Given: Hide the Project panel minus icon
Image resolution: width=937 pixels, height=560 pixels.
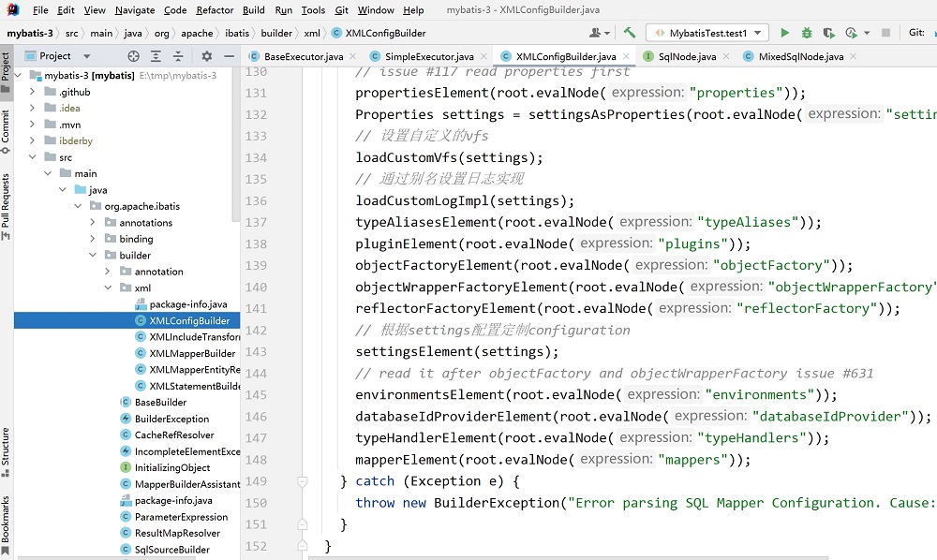Looking at the screenshot, I should (x=229, y=56).
